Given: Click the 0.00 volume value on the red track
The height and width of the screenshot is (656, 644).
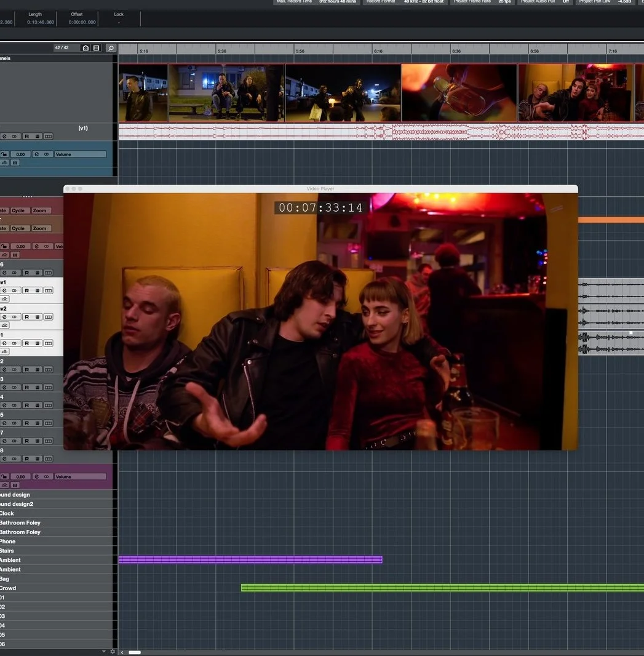Looking at the screenshot, I should (20, 247).
